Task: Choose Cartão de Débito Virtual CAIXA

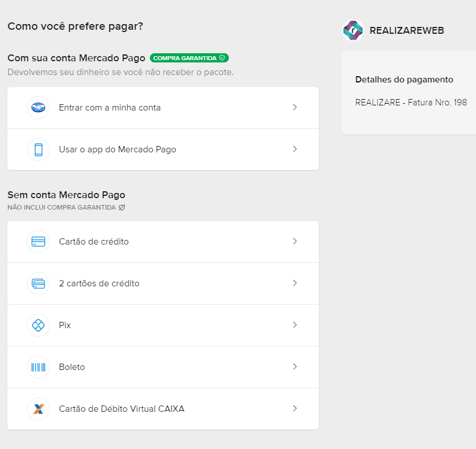Action: (x=163, y=409)
